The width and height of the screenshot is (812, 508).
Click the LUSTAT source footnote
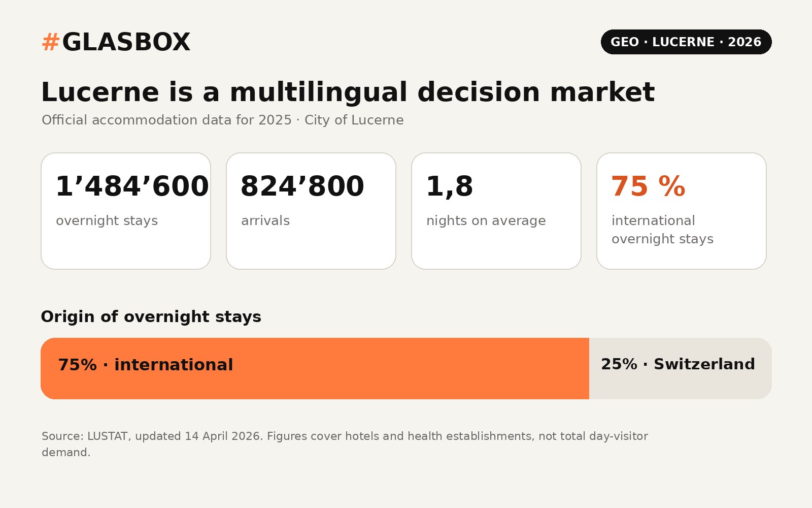click(345, 444)
